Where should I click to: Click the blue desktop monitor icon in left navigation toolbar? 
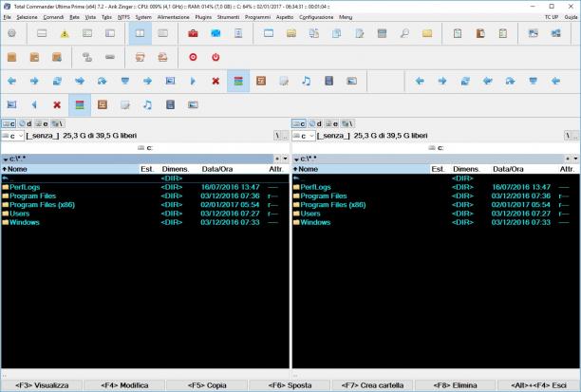click(125, 81)
